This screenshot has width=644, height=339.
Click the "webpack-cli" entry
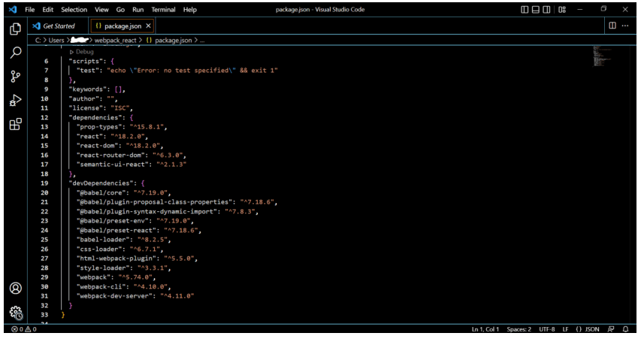tap(123, 287)
